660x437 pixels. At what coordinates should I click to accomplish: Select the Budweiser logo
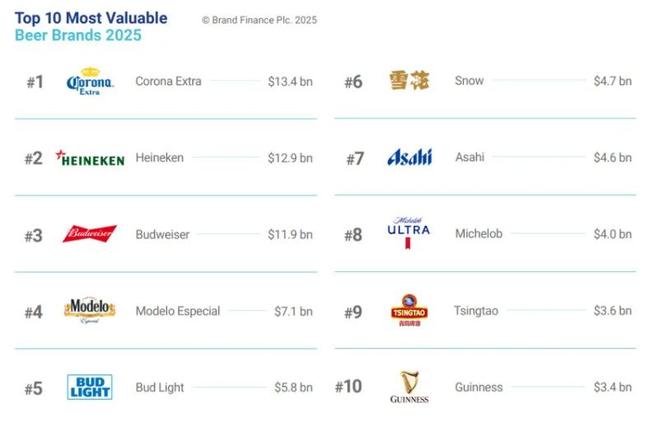point(89,234)
